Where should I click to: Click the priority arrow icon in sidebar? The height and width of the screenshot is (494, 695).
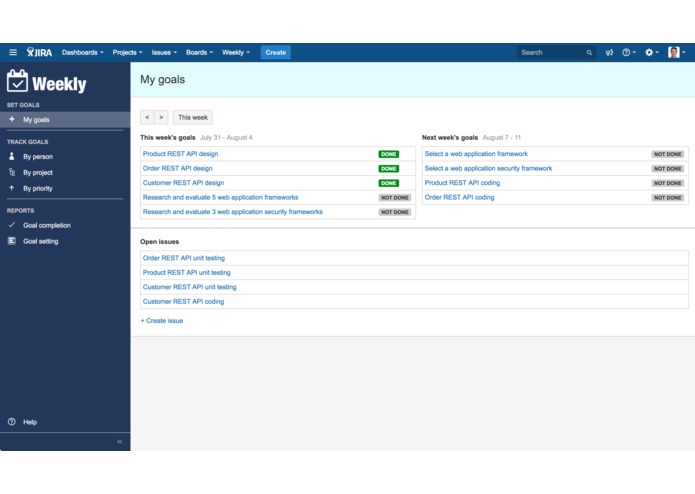coord(12,188)
